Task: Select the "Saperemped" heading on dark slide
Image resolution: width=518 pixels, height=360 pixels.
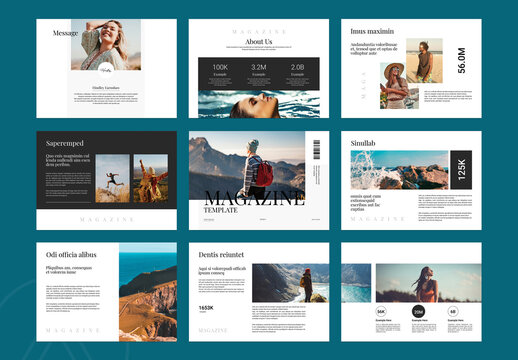Action: point(65,143)
